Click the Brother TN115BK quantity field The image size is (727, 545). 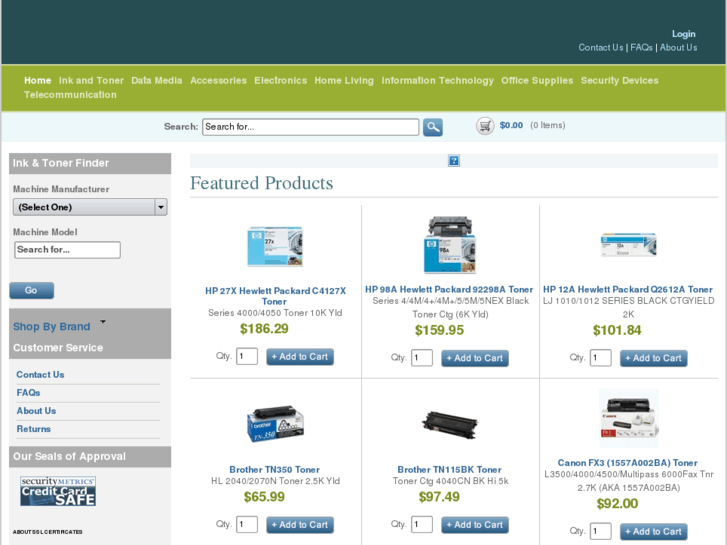(422, 525)
